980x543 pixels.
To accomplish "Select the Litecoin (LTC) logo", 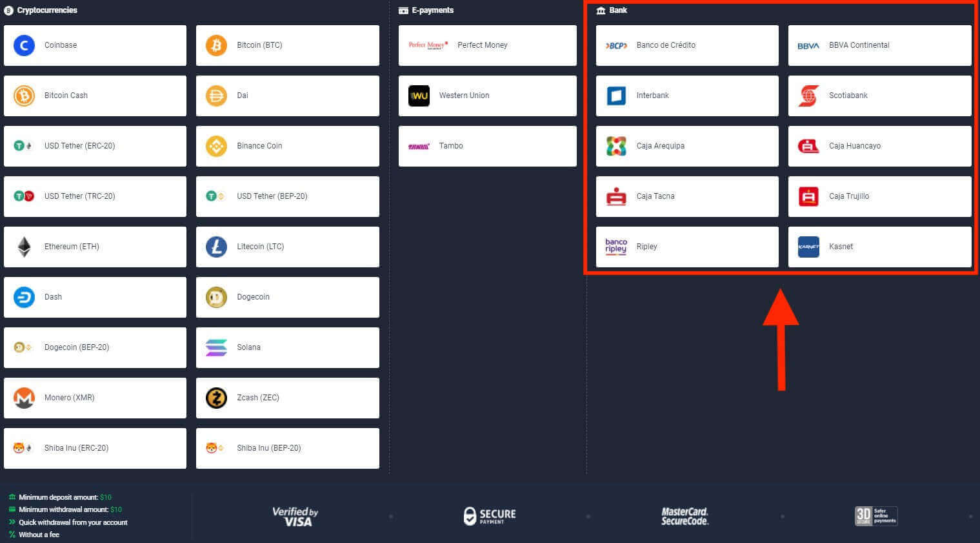I will coord(216,247).
